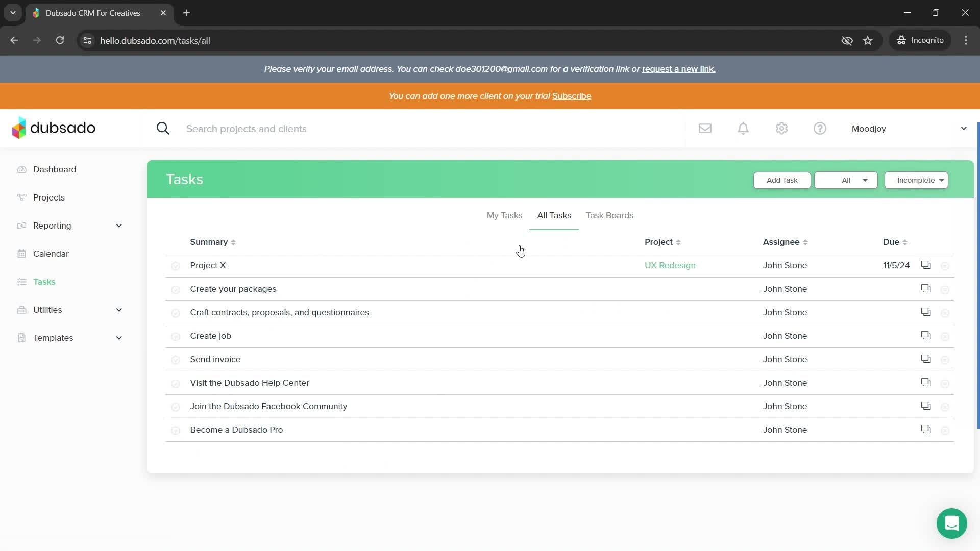Screen dimensions: 980x551
Task: Expand the Reporting sidebar menu
Action: pos(119,226)
